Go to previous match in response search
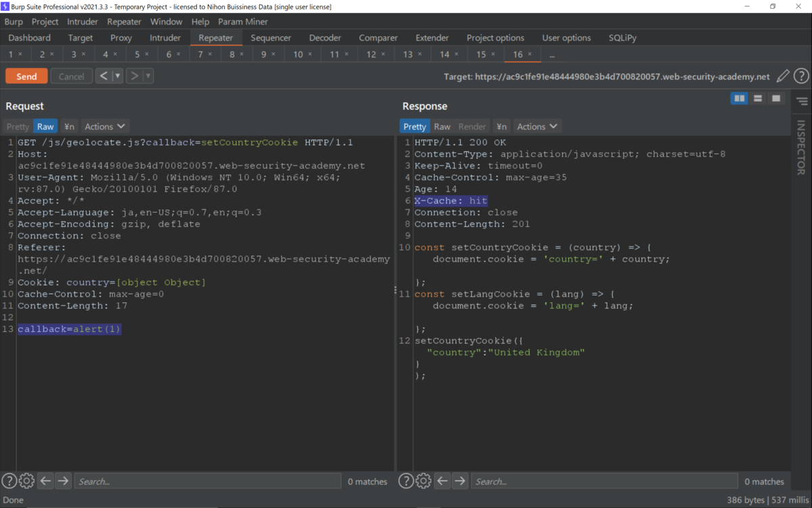 coord(442,481)
